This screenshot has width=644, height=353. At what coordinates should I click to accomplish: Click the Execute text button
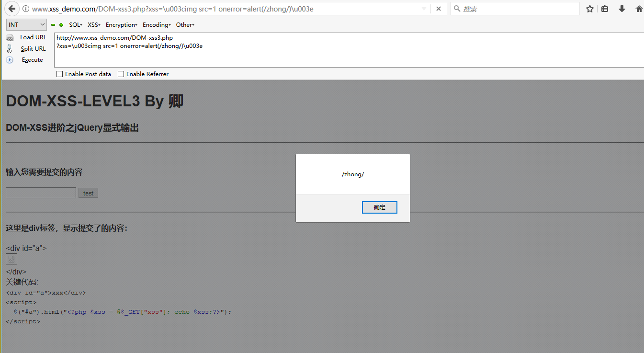coord(33,60)
